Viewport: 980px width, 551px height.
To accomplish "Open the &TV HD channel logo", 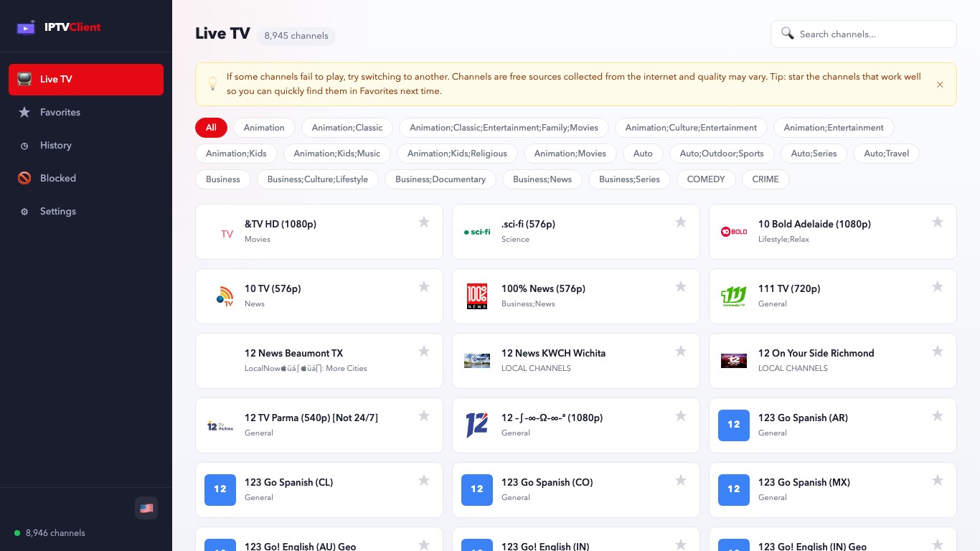I will pos(220,232).
